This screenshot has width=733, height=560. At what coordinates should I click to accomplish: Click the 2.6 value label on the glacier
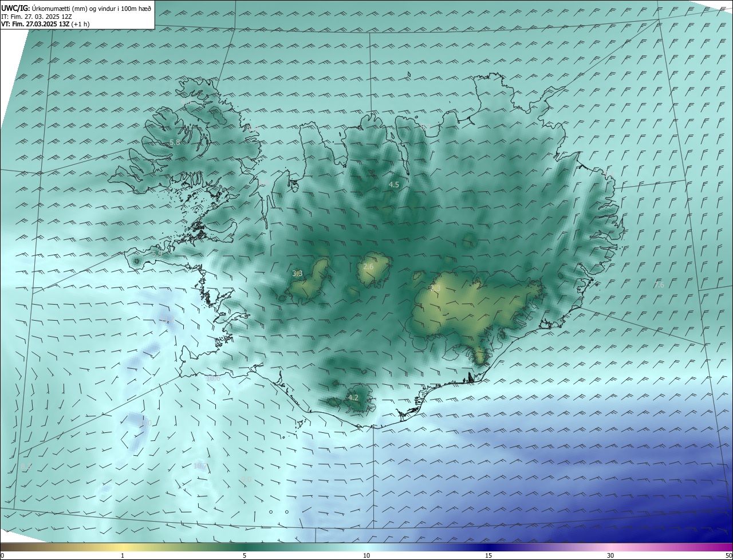click(368, 267)
